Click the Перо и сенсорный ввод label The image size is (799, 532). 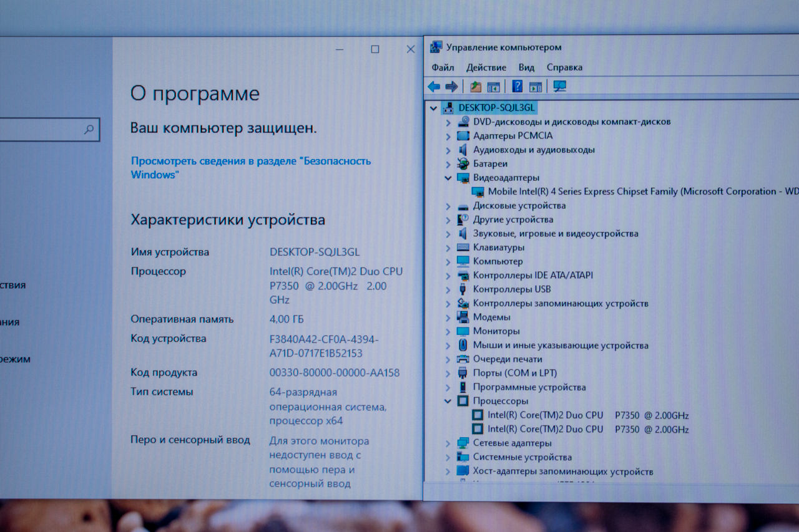coord(190,440)
